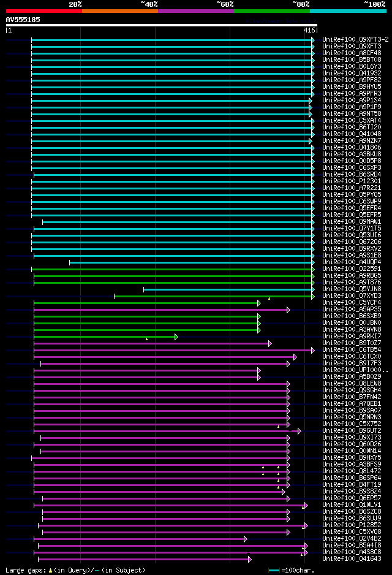Click the UniRef100_A4UQP4 label
Image resolution: width=392 pixels, height=575 pixels.
click(x=352, y=262)
